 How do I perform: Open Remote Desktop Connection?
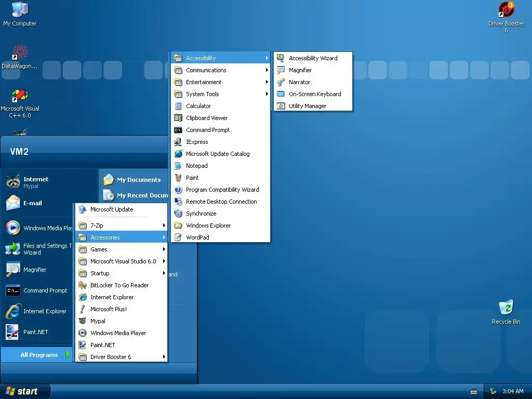pyautogui.click(x=221, y=202)
